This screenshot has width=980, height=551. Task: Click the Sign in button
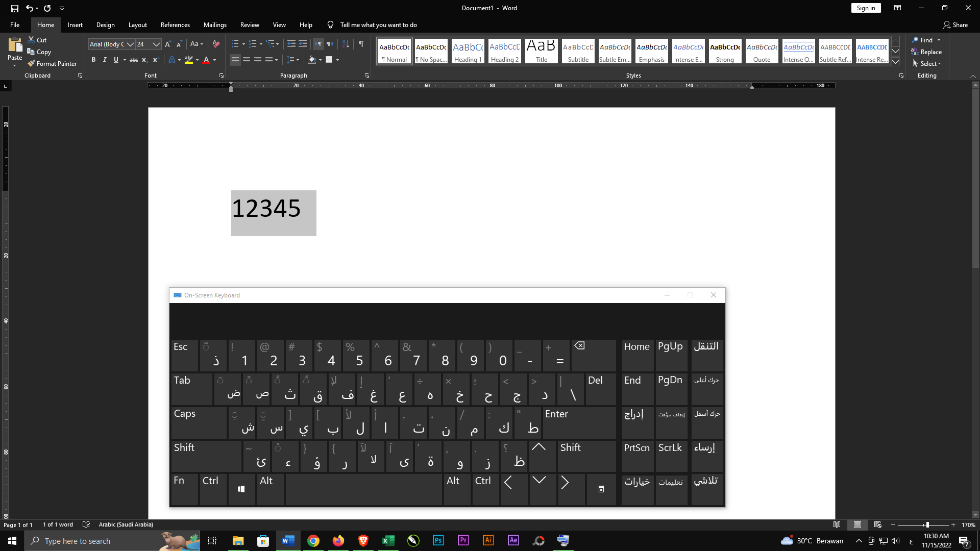click(x=865, y=8)
